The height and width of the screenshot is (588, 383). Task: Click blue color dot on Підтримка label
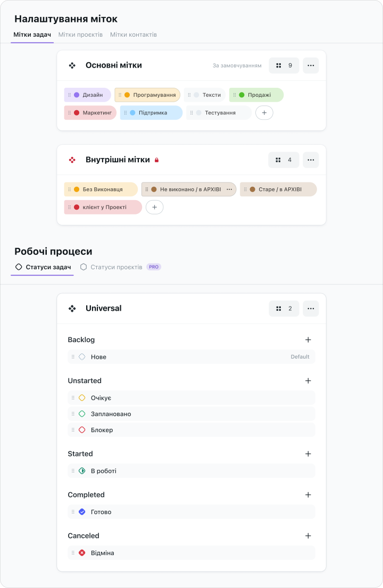[x=132, y=113]
